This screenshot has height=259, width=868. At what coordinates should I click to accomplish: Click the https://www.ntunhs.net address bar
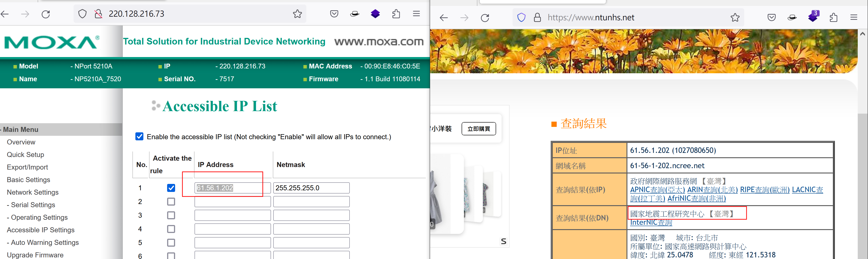[629, 18]
